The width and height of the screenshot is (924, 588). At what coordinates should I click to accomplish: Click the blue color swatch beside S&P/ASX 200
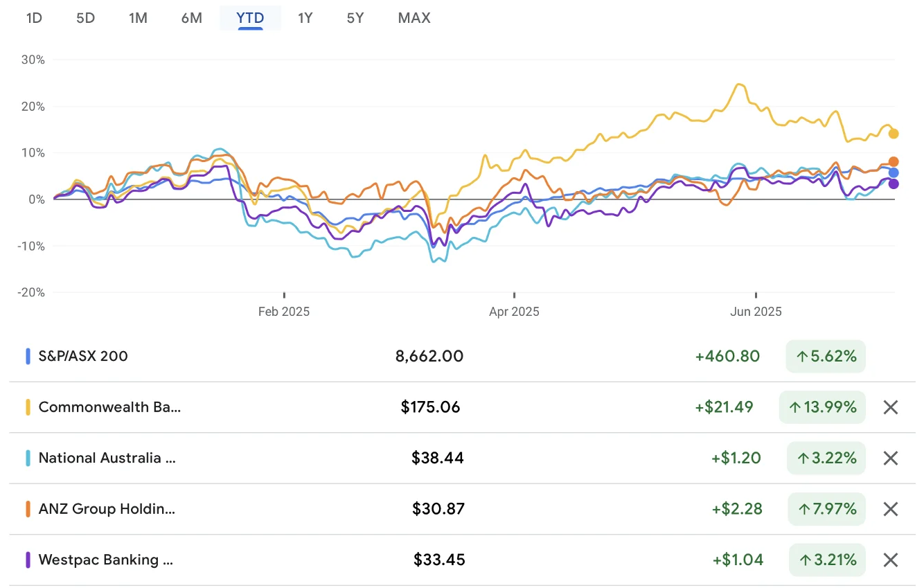pos(28,356)
